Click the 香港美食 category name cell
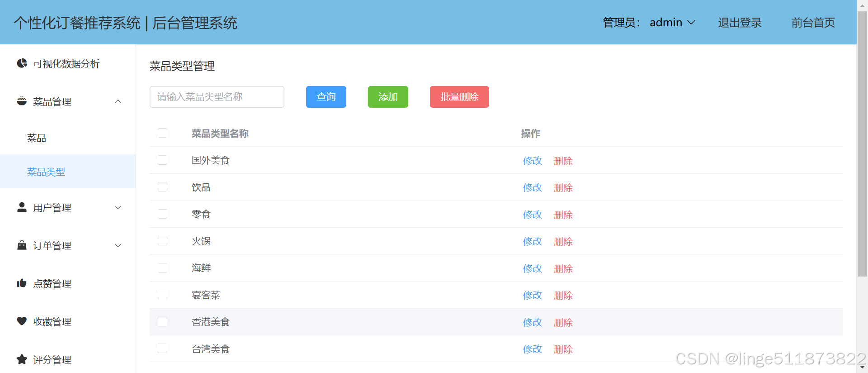 coord(211,322)
